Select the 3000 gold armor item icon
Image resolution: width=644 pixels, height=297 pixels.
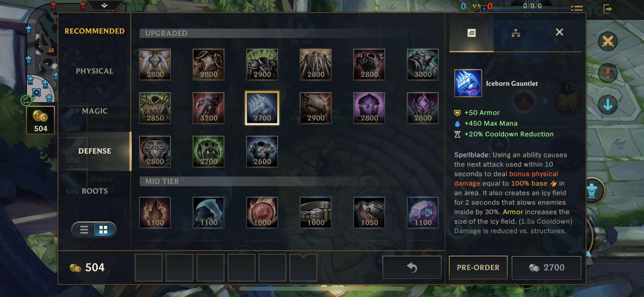423,65
